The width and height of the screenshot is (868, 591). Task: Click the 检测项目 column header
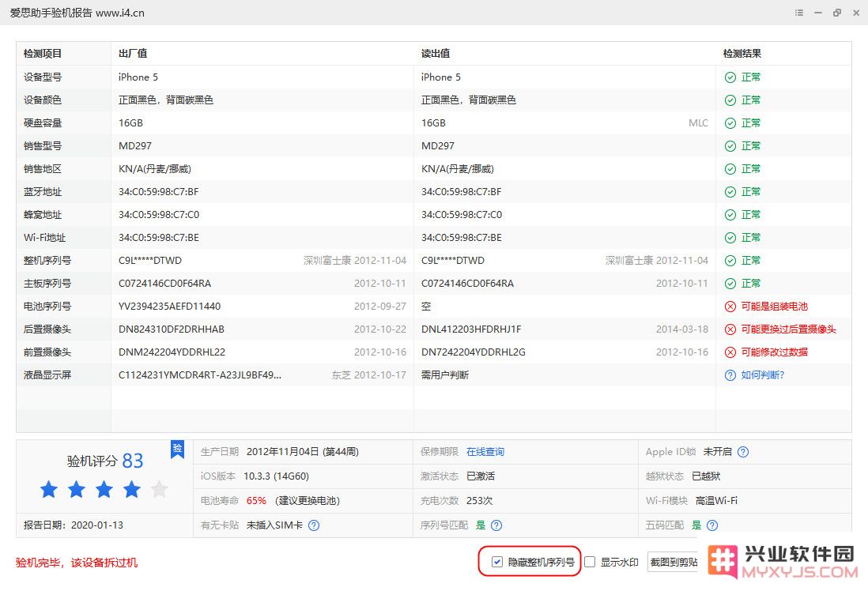pos(43,54)
